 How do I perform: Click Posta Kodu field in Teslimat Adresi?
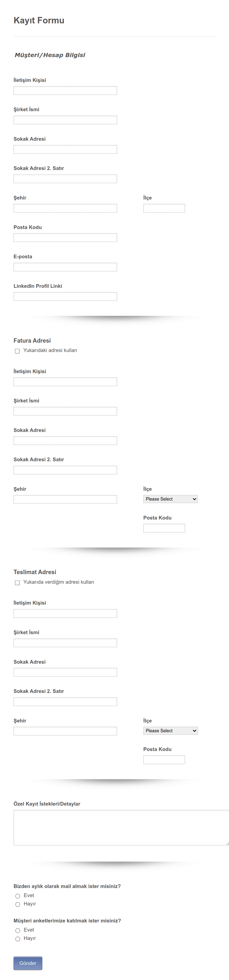pyautogui.click(x=164, y=760)
